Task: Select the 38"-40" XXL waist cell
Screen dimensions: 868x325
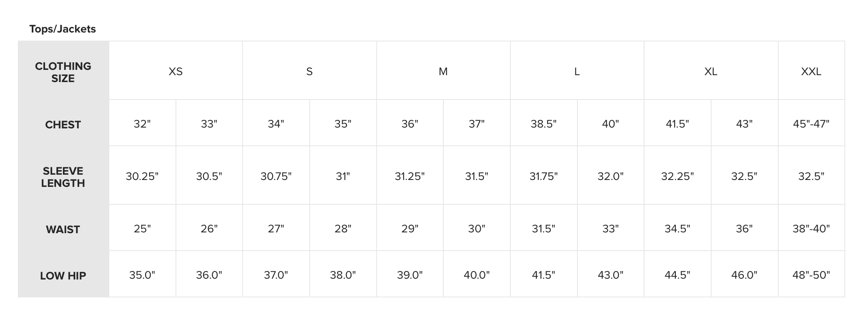Action: (x=811, y=229)
